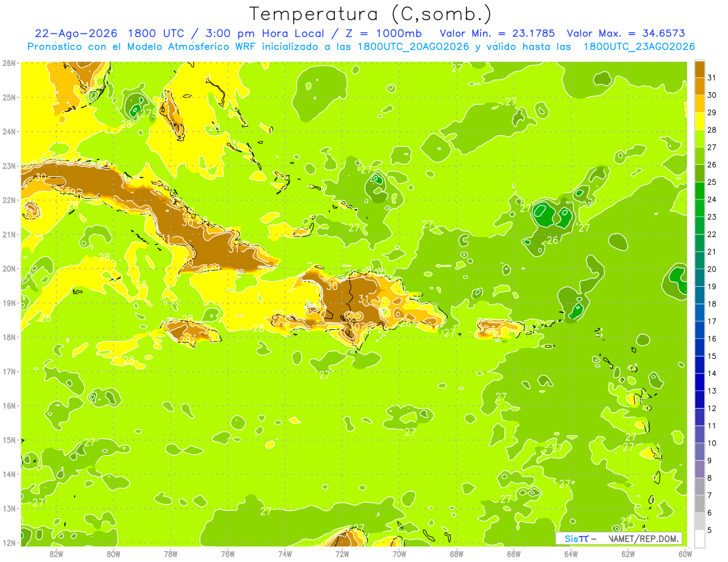Click the brown legend swatch above 31
The height and width of the screenshot is (562, 728).
point(699,69)
